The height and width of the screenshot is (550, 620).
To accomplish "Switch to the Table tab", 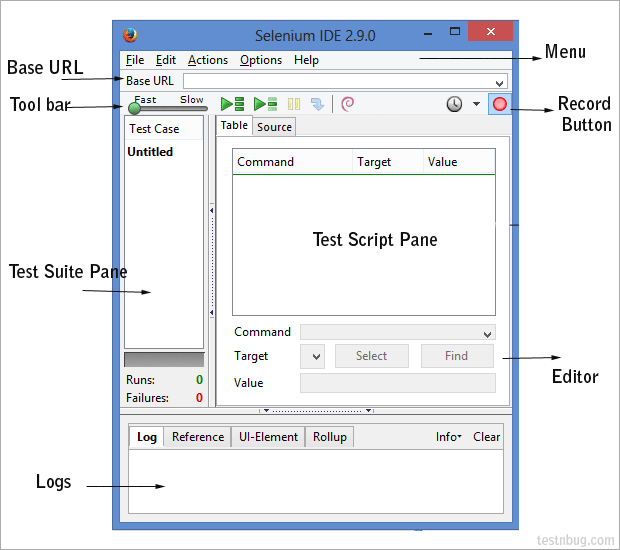I will click(x=234, y=125).
